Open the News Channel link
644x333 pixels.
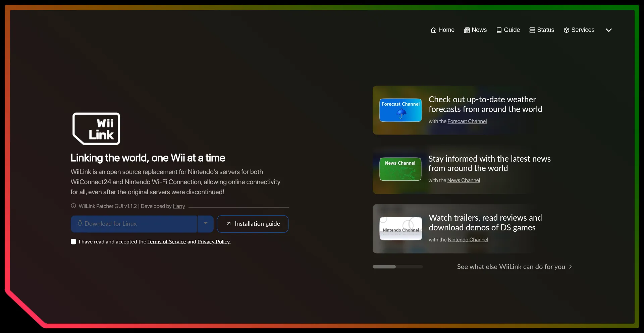click(x=464, y=180)
